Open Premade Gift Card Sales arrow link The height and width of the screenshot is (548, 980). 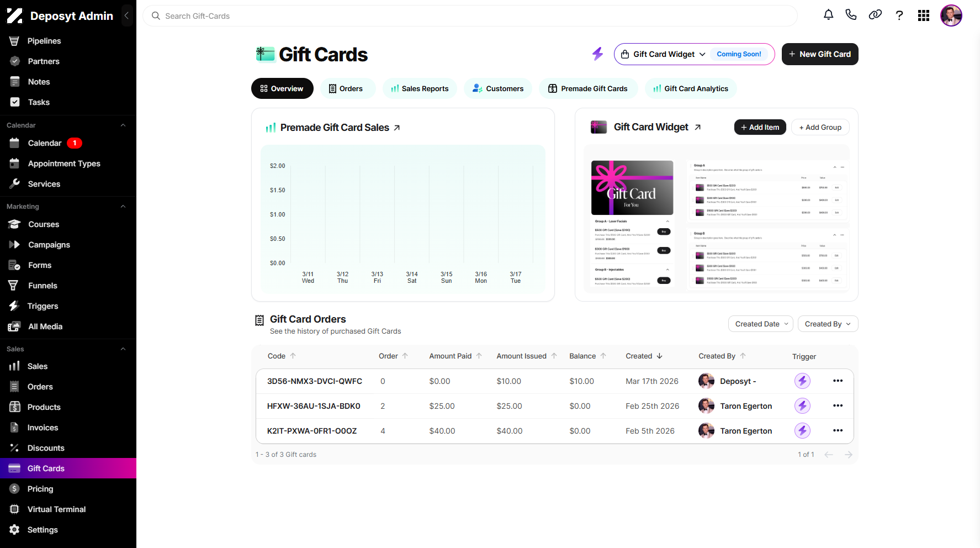pos(396,128)
